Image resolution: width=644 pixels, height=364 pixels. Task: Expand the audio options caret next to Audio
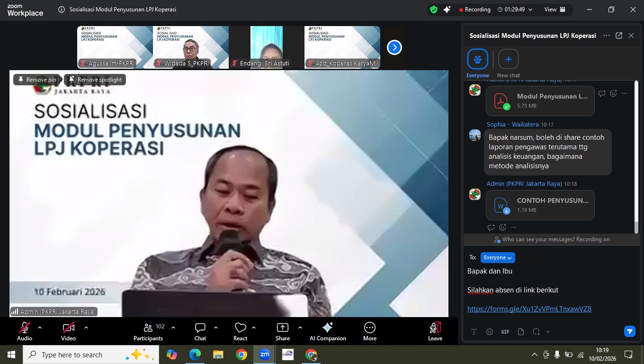(40, 328)
